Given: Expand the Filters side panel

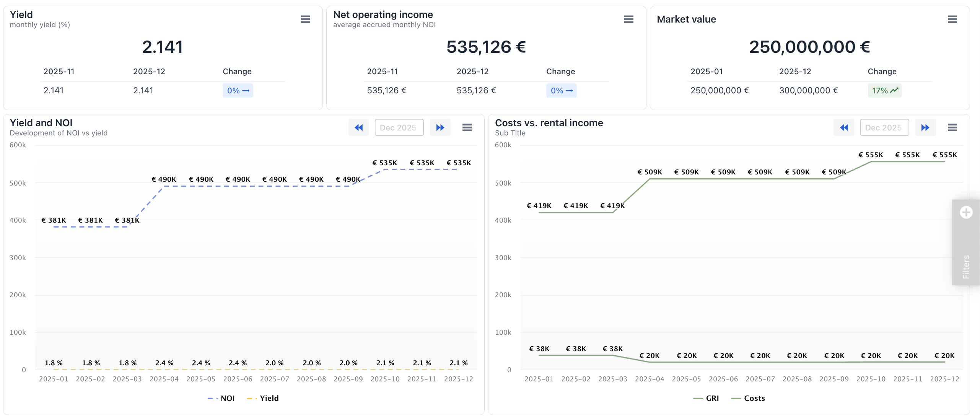Looking at the screenshot, I should coord(965,266).
